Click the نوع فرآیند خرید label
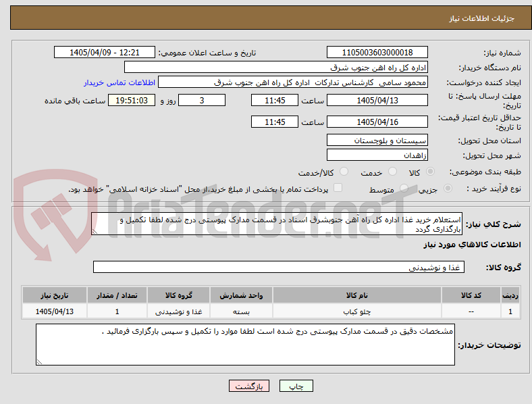The height and width of the screenshot is (404, 532). (494, 188)
